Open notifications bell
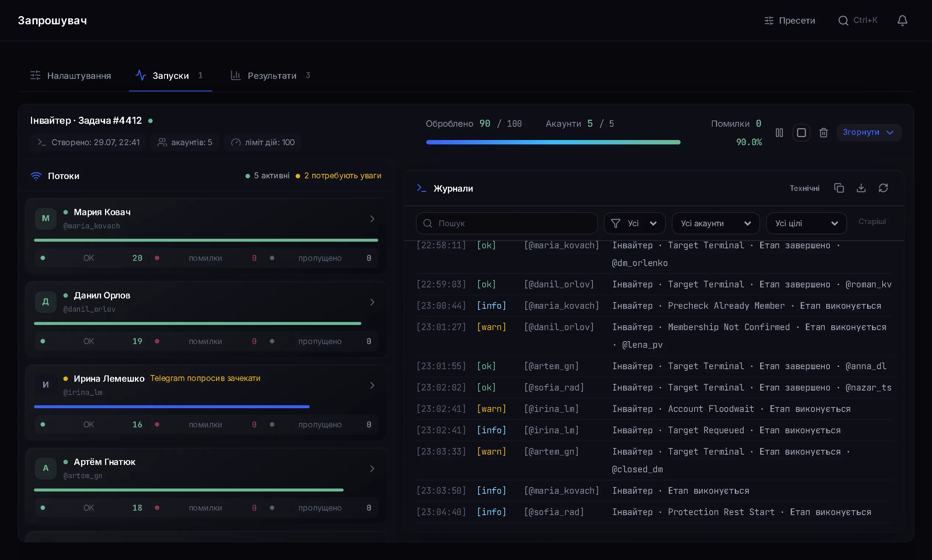The image size is (932, 560). 902,20
